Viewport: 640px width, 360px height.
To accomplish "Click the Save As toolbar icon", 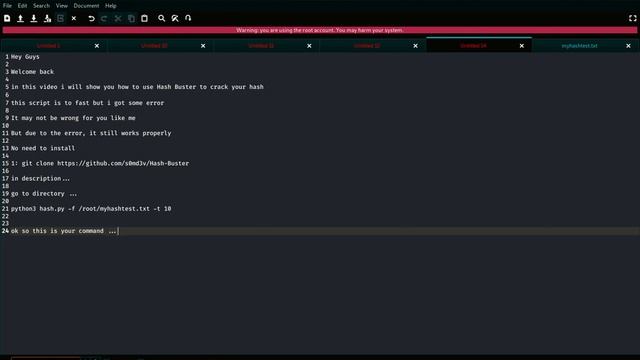I will [47, 18].
